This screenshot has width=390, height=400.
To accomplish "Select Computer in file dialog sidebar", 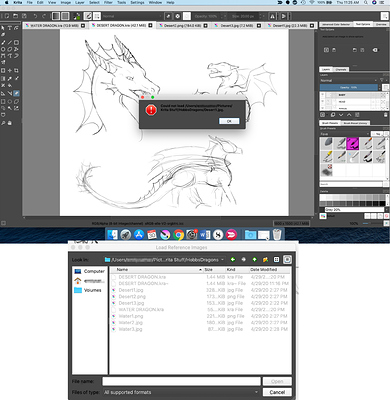I will tap(90, 271).
